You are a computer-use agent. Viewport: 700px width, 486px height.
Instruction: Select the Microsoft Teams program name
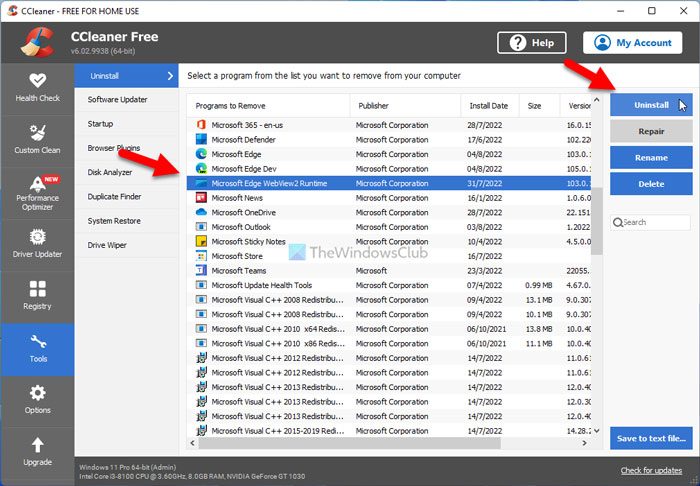coord(239,270)
